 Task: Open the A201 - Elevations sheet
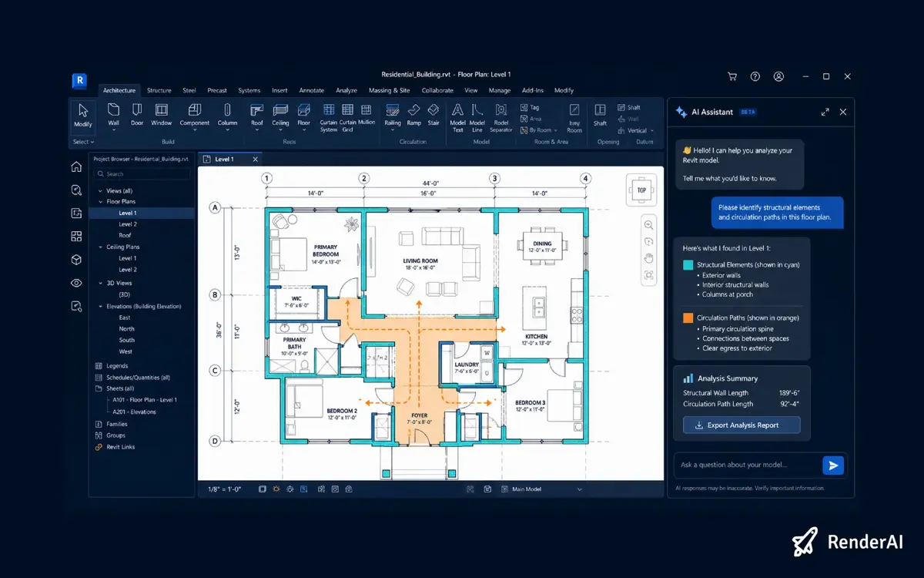(134, 412)
